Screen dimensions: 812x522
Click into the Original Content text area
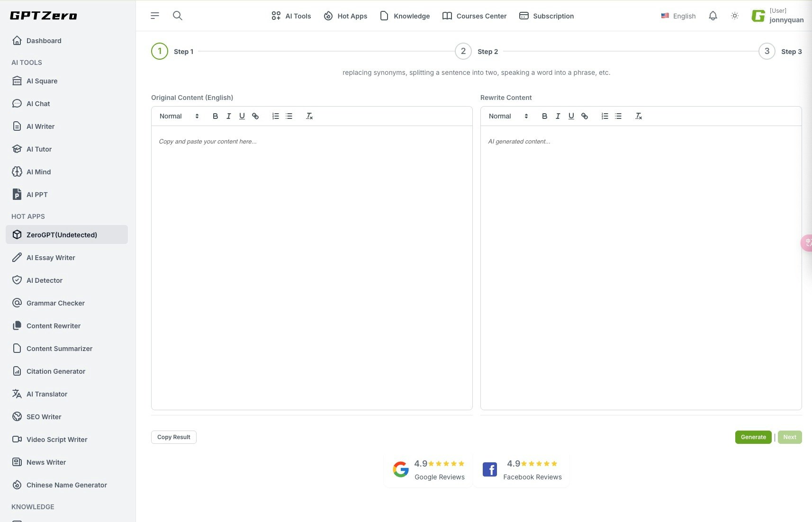point(312,268)
